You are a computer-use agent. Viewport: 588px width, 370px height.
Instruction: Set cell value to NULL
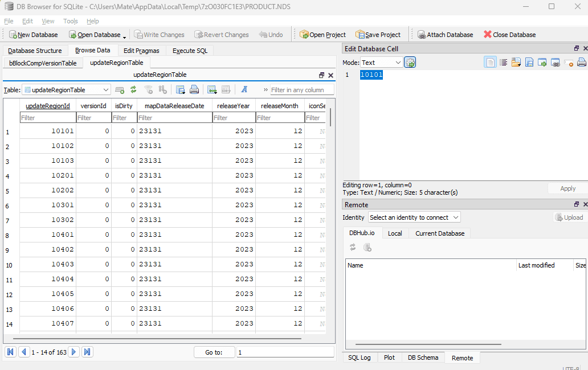pos(569,63)
